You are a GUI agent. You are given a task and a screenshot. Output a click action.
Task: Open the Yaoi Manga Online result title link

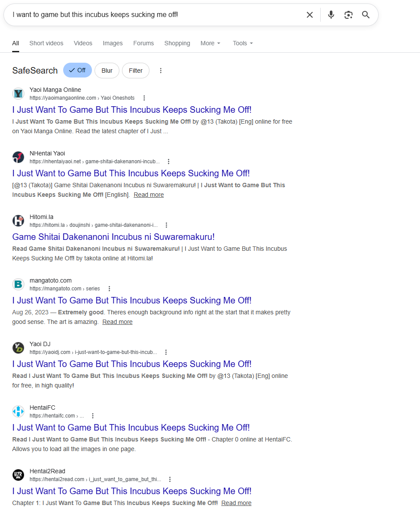pos(132,110)
